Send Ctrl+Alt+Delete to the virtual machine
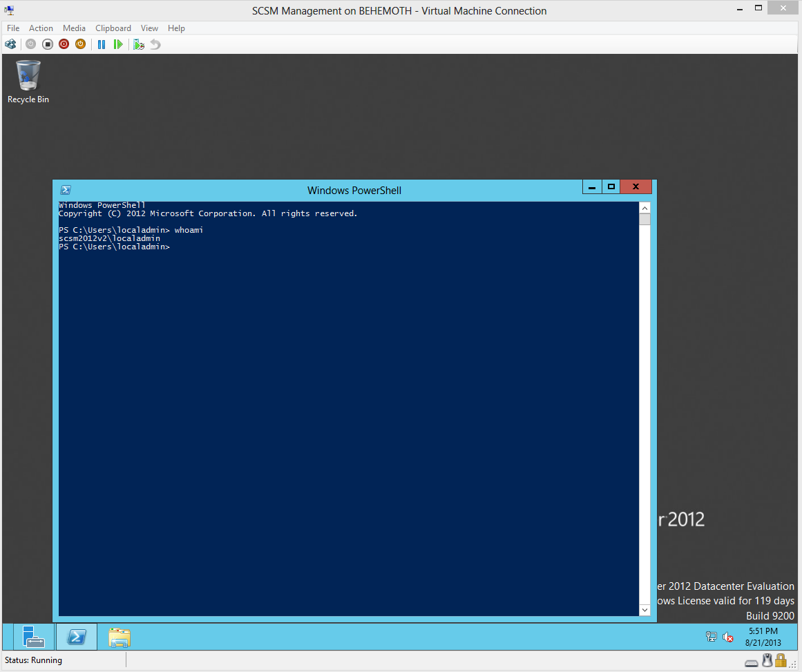 point(10,44)
